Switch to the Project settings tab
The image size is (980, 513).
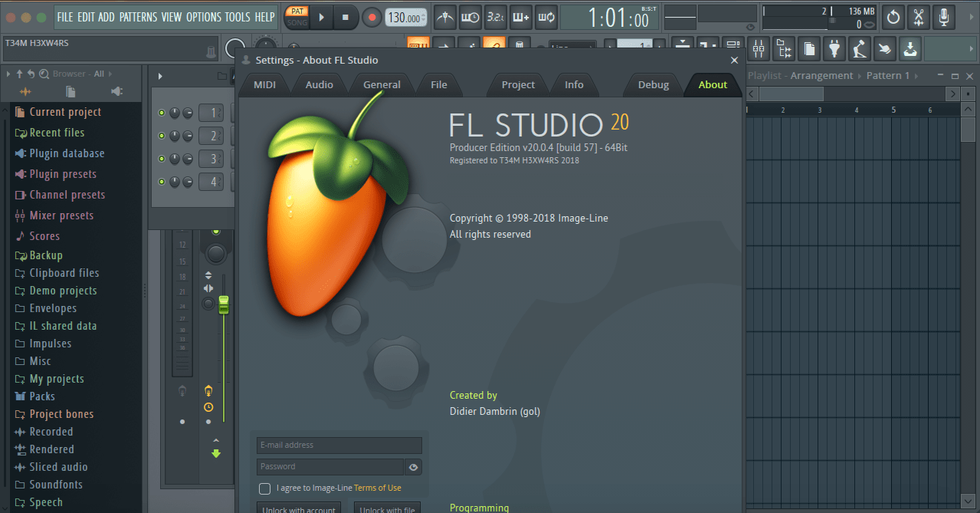[518, 85]
